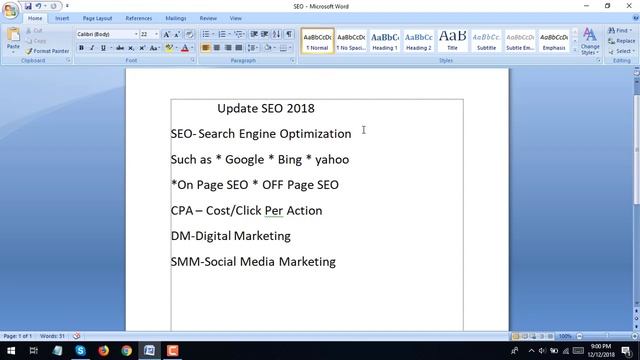Viewport: 640px width, 360px height.
Task: Open the font size dropdown
Action: click(156, 34)
